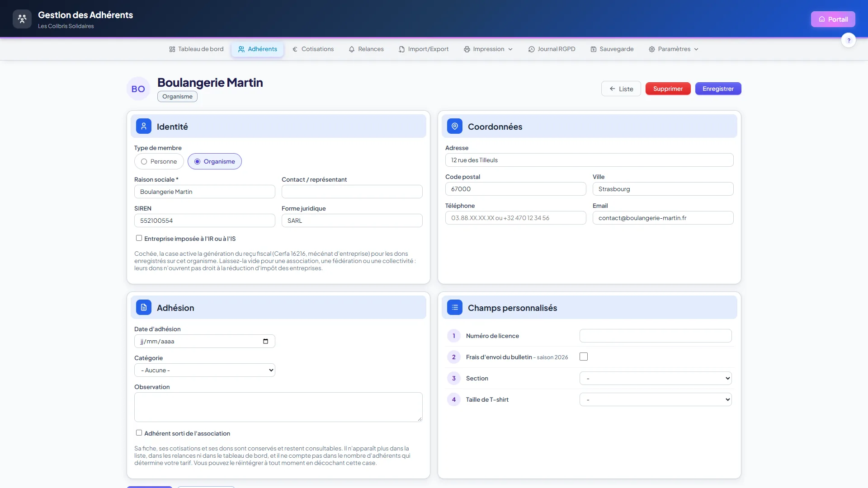
Task: Click the Champs personnalisés list icon
Action: click(455, 307)
